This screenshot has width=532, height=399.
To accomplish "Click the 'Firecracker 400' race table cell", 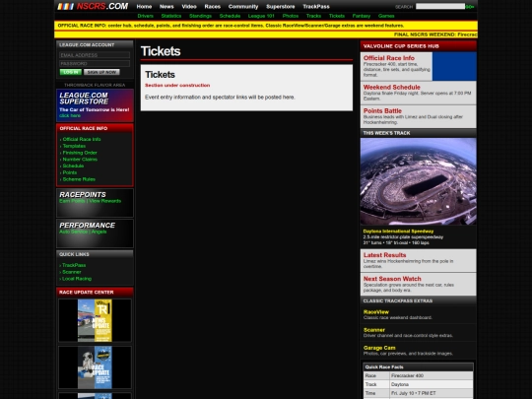I will pyautogui.click(x=431, y=375).
